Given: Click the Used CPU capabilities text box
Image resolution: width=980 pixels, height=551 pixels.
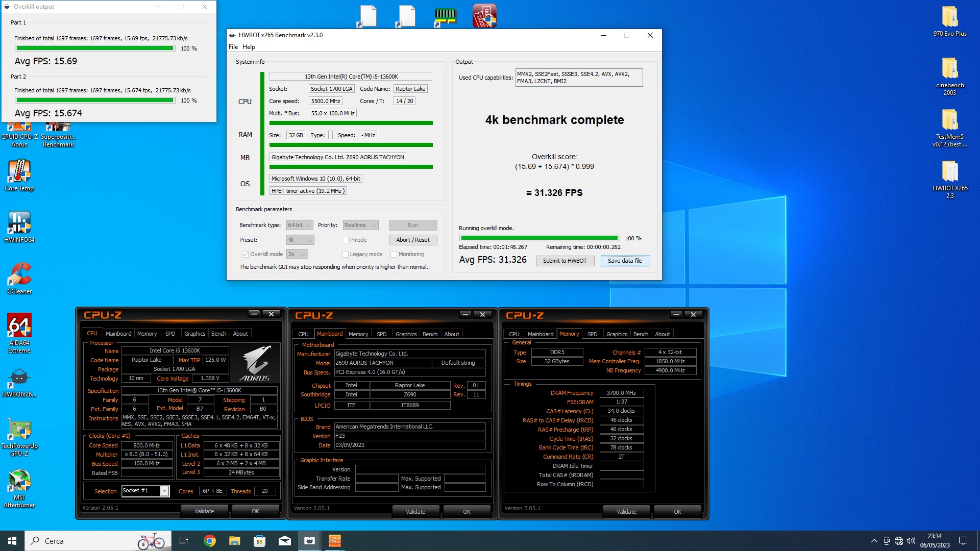Looking at the screenshot, I should [x=579, y=78].
